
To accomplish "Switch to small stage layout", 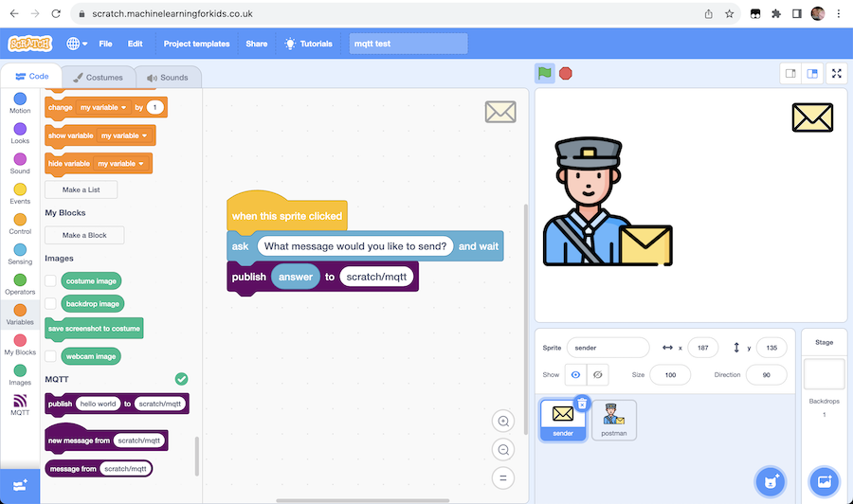I will point(790,73).
